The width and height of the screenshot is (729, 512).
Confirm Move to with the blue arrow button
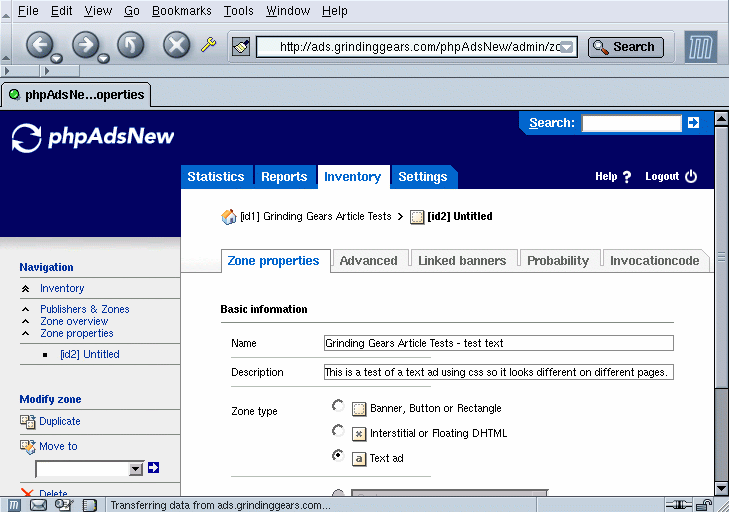pos(153,467)
